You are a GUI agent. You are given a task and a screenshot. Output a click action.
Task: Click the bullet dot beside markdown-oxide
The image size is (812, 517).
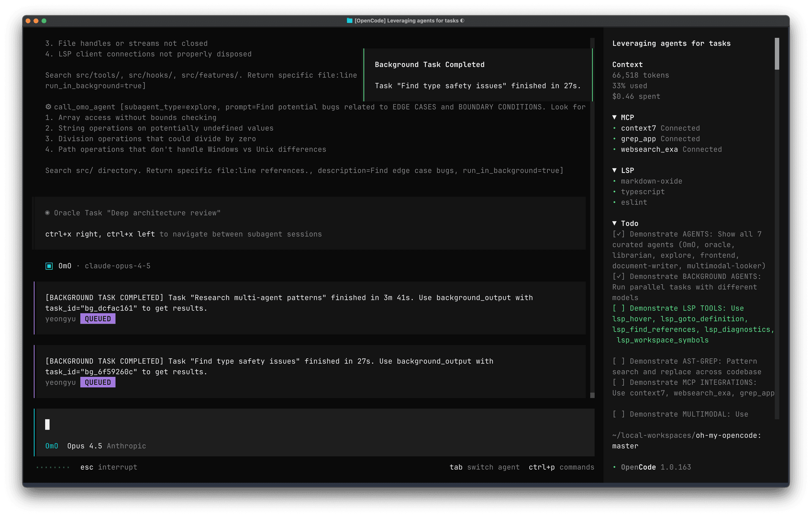[x=614, y=181]
